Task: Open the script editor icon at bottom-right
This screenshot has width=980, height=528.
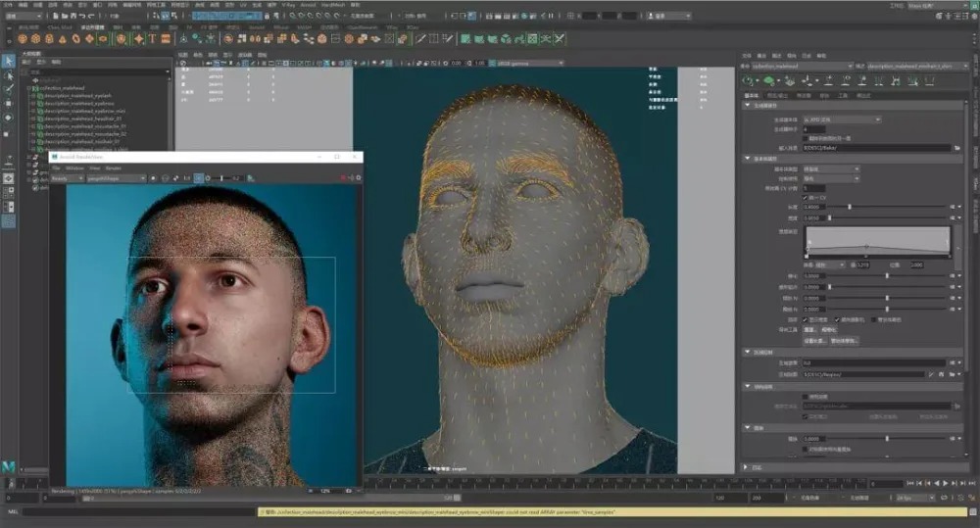Action: [x=973, y=511]
